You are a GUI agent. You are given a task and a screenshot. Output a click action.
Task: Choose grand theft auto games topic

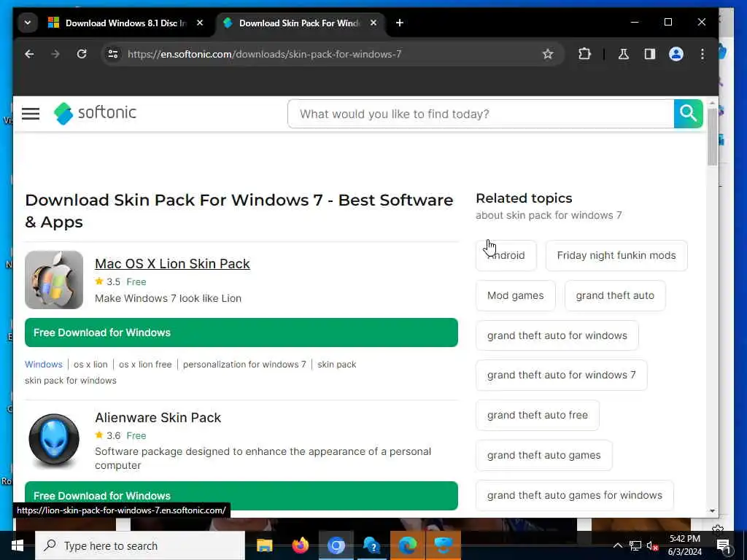543,455
